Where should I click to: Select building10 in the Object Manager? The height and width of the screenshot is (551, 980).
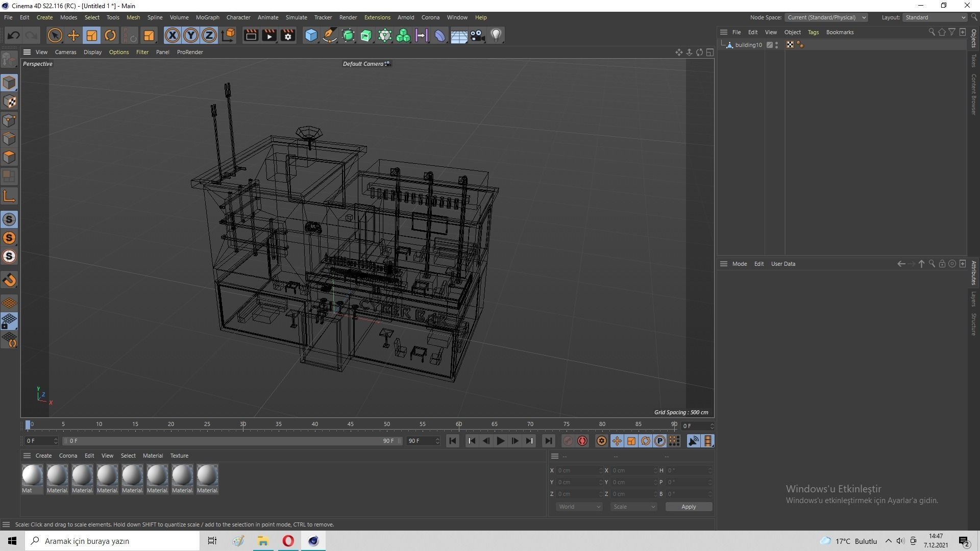point(748,45)
